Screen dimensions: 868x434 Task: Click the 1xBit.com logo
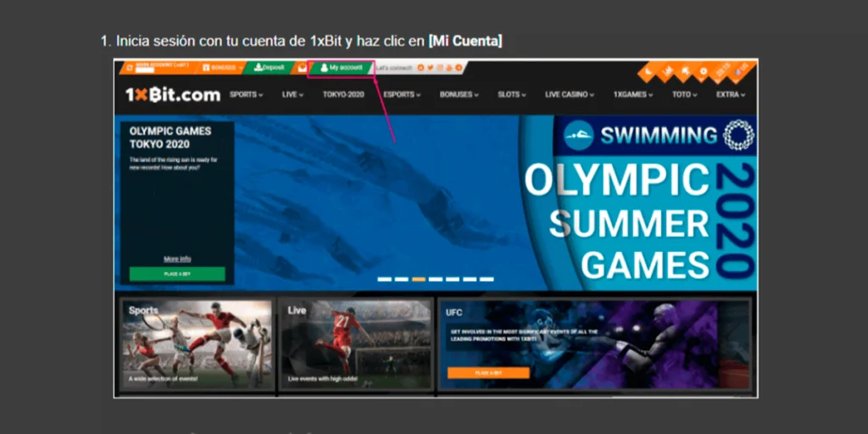tap(173, 95)
